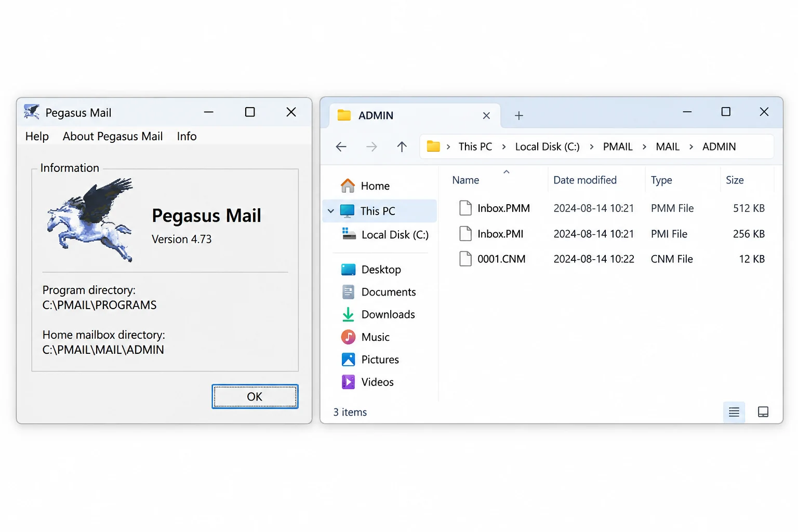Sort files by Date modified column

click(585, 180)
